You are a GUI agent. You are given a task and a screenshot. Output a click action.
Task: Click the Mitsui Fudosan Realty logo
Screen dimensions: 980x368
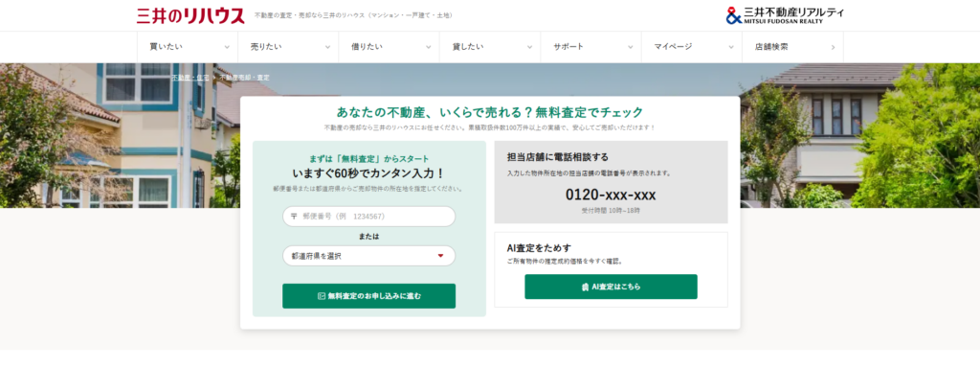click(785, 15)
